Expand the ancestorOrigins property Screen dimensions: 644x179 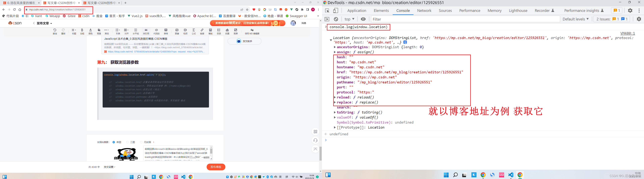coord(335,47)
